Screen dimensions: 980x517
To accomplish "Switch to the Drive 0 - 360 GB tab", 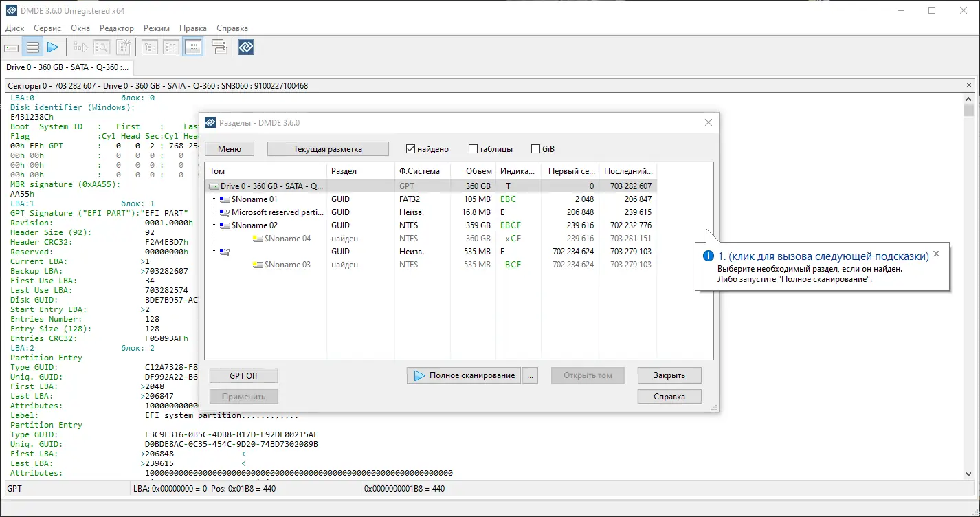I will click(x=67, y=67).
